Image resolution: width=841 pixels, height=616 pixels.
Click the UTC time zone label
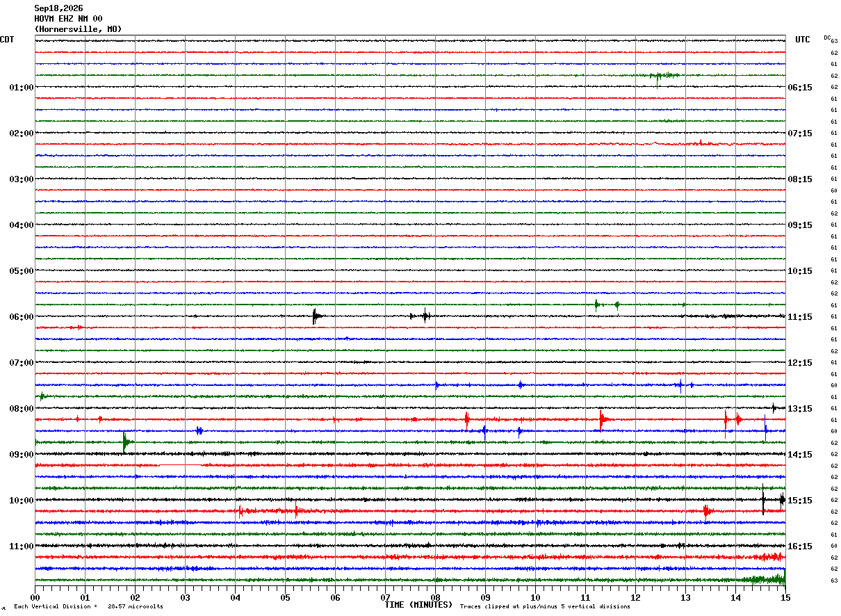point(803,40)
